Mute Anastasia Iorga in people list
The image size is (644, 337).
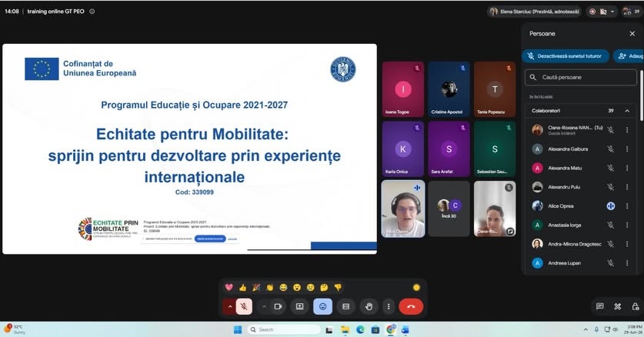coord(611,225)
